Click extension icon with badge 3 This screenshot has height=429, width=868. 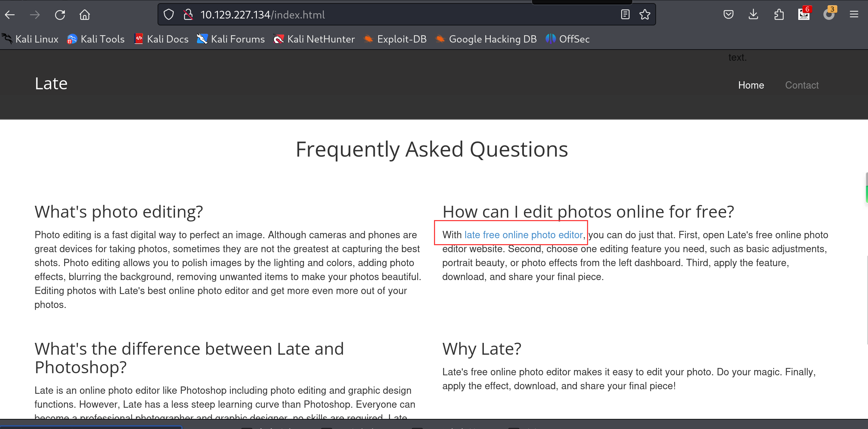[829, 15]
